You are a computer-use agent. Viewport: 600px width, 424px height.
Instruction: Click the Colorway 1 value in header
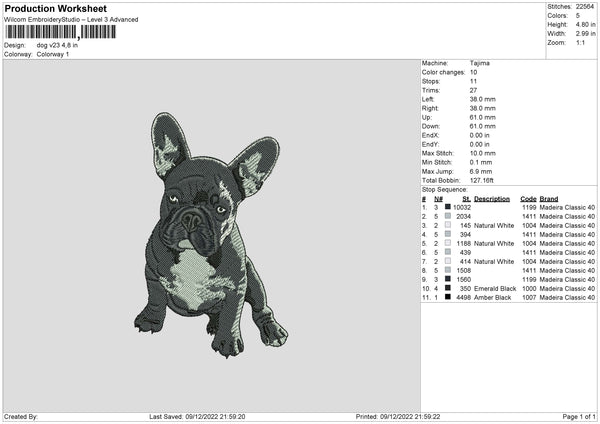[x=53, y=54]
